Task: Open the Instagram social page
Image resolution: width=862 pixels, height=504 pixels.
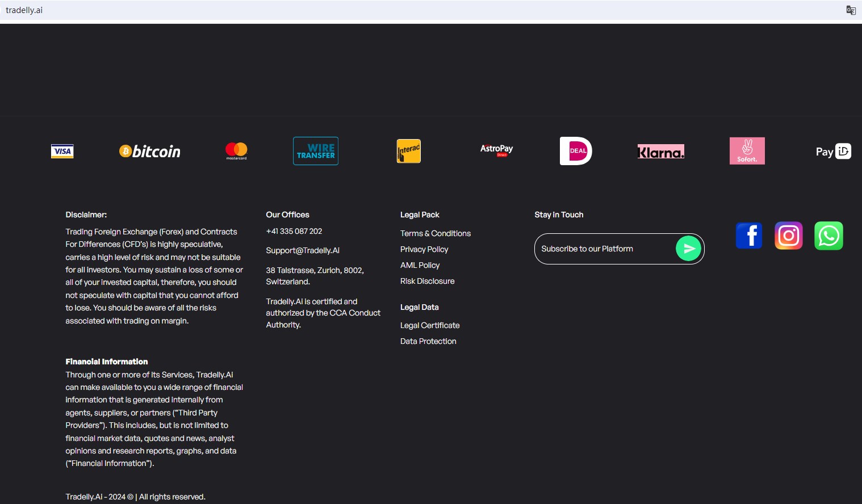Action: pyautogui.click(x=789, y=236)
